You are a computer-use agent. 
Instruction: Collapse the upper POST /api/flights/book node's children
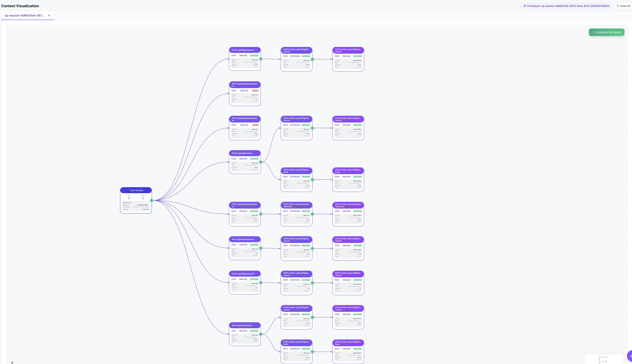click(261, 162)
